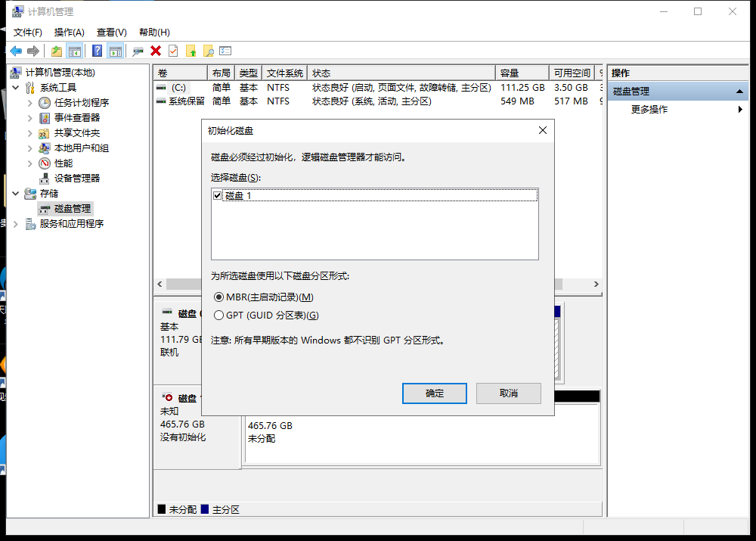Viewport: 756px width, 541px height.
Task: Select 性能 in the tree
Action: pos(64,163)
